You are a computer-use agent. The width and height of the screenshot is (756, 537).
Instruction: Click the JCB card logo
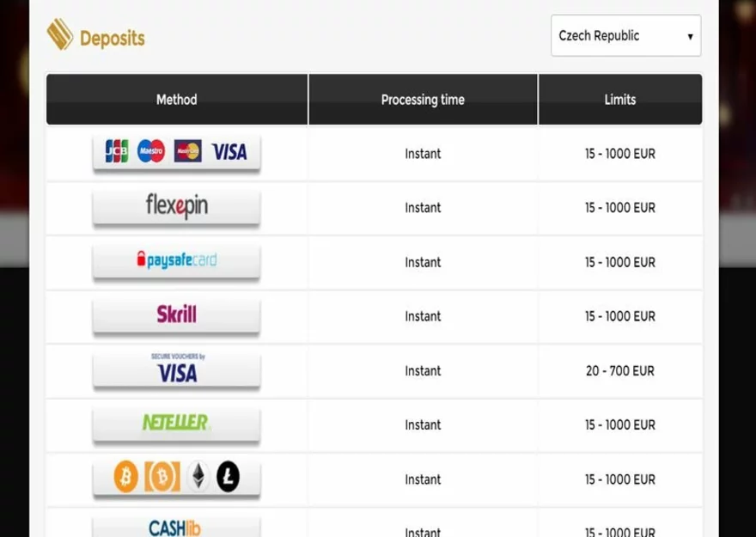[116, 152]
